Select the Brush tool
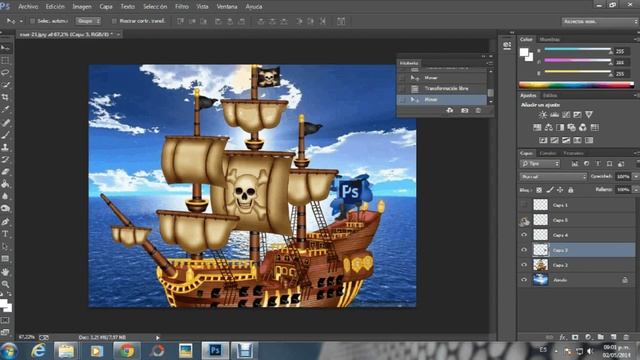The width and height of the screenshot is (640, 360). point(5,134)
